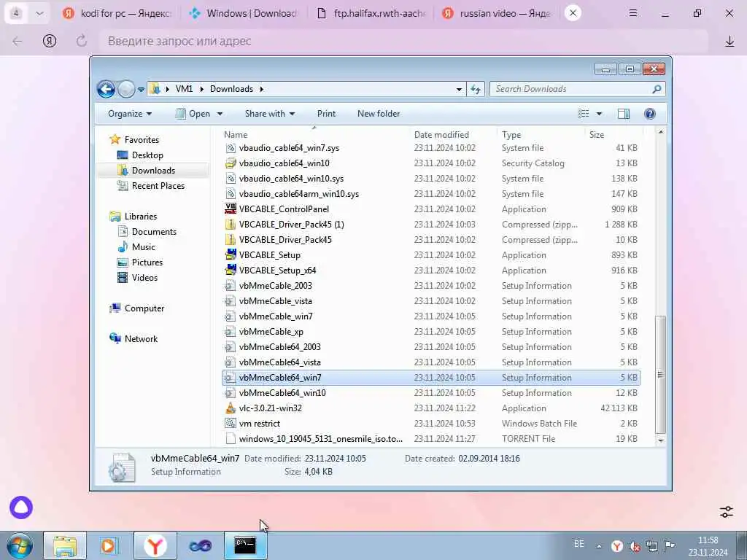Select Libraries in navigation pane

click(x=141, y=216)
